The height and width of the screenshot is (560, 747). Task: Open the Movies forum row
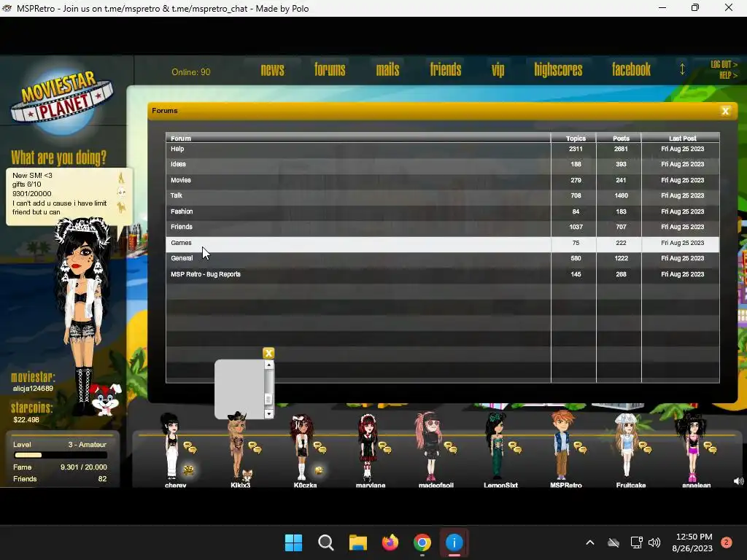click(x=442, y=181)
